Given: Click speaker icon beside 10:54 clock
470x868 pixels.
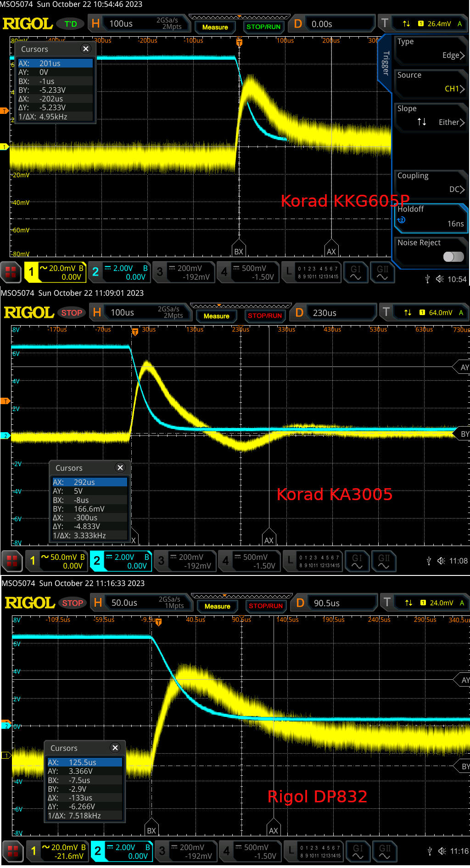Looking at the screenshot, I should click(x=440, y=279).
